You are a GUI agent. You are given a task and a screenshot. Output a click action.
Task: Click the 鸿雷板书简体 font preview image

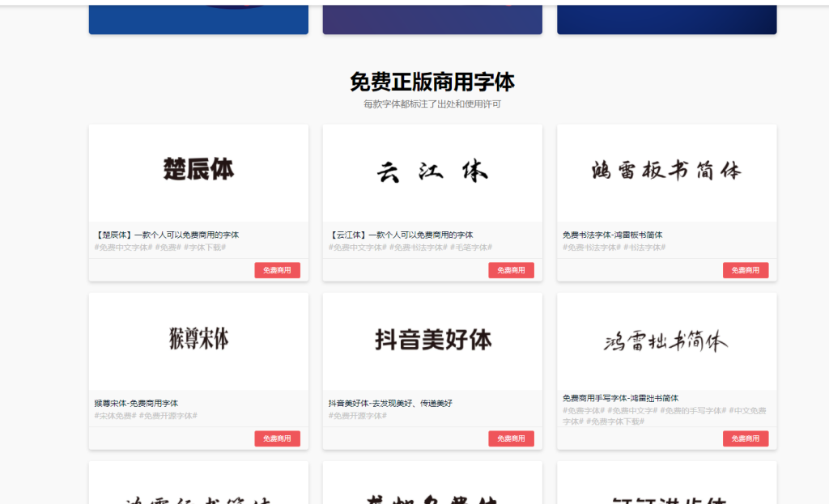pos(666,171)
